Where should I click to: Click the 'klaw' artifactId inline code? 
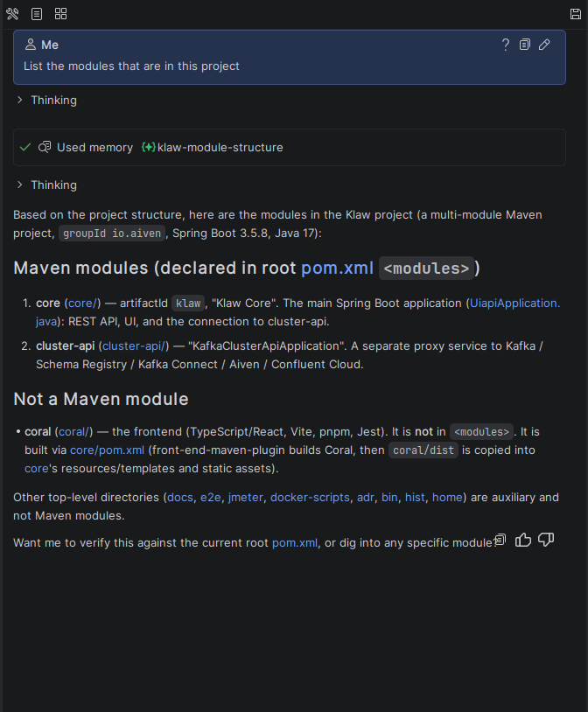pyautogui.click(x=188, y=304)
